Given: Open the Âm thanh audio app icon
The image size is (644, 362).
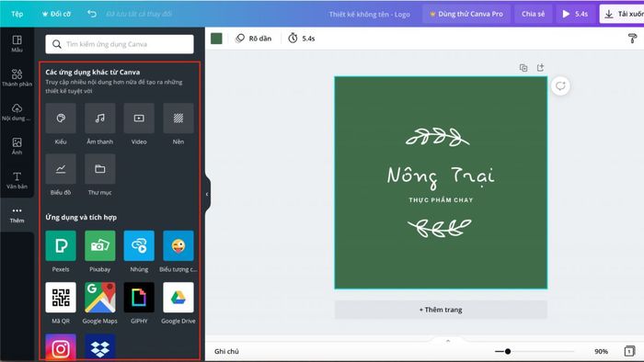Looking at the screenshot, I should coord(99,119).
